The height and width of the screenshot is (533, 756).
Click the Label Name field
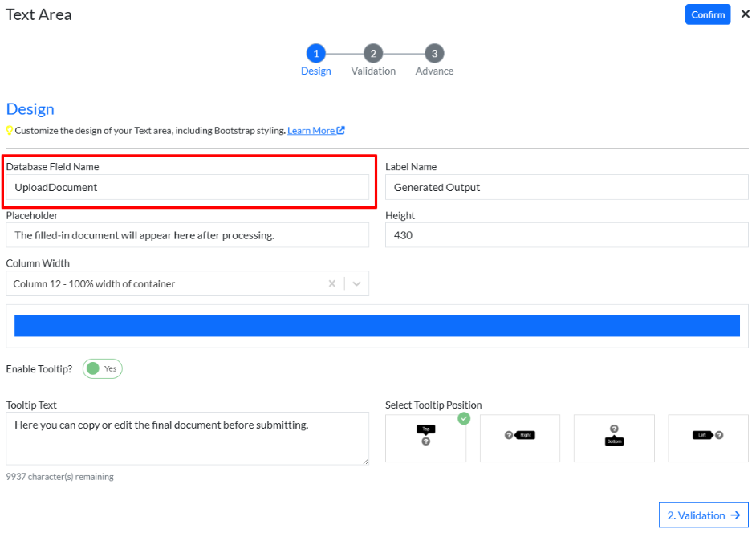[x=566, y=188]
